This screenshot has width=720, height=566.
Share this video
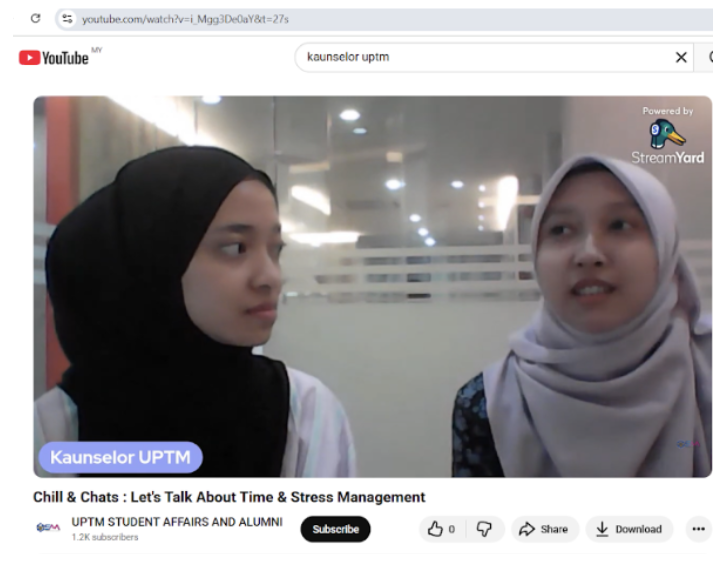tap(543, 529)
